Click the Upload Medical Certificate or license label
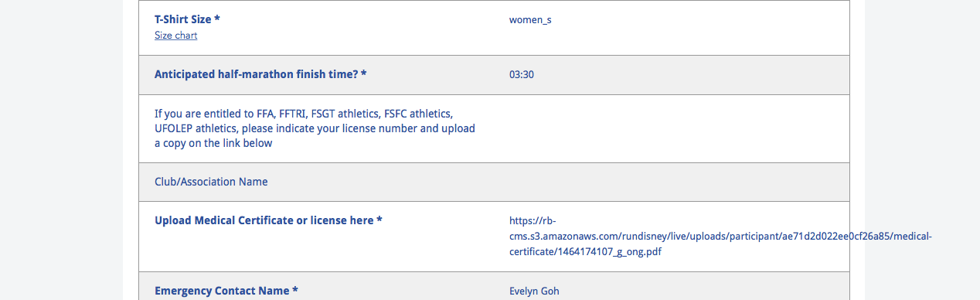 269,220
